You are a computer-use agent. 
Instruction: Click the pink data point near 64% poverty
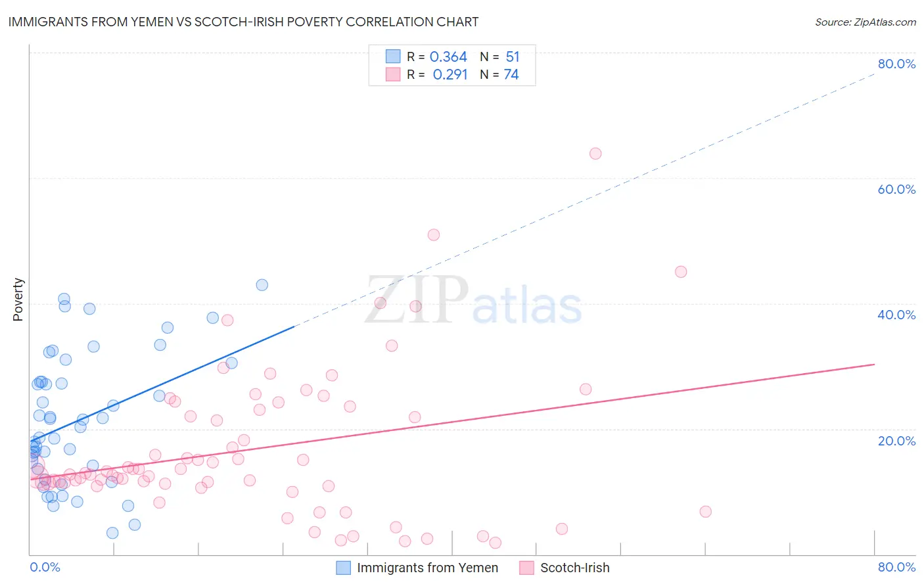pos(595,153)
